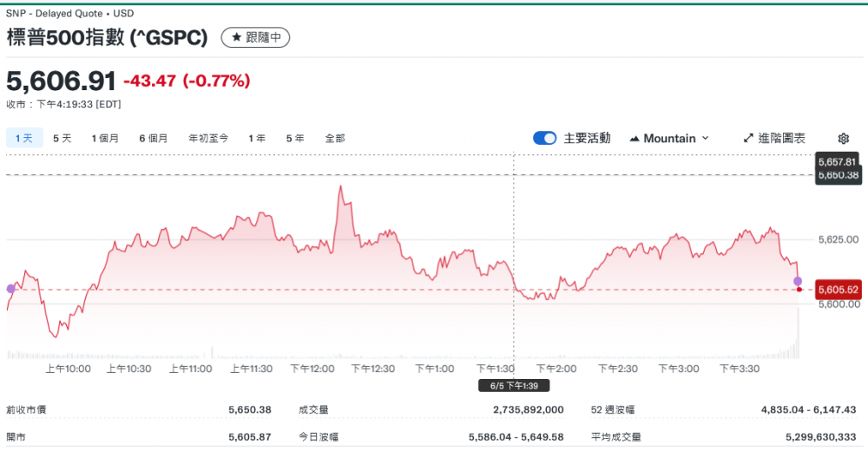Pick the 1年 range tab
This screenshot has width=868, height=457.
pyautogui.click(x=256, y=138)
